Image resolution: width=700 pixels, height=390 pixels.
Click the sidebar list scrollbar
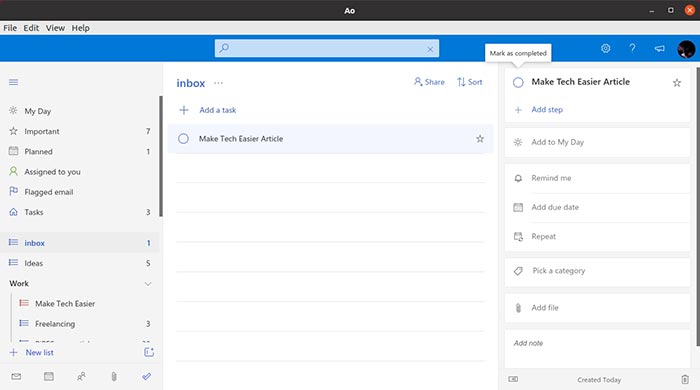pyautogui.click(x=161, y=156)
